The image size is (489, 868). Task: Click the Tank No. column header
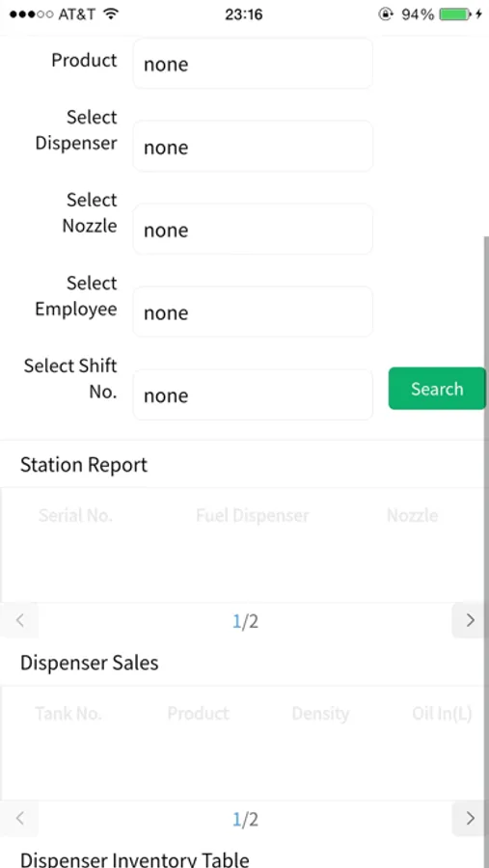coord(68,714)
